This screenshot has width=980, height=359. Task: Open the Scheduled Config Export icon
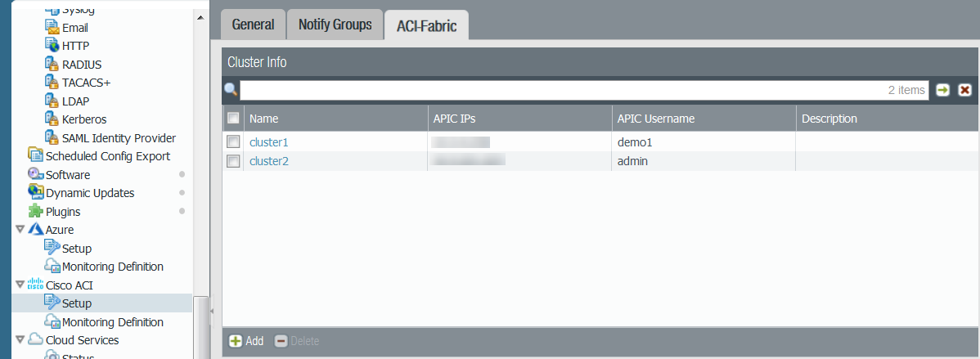click(36, 155)
